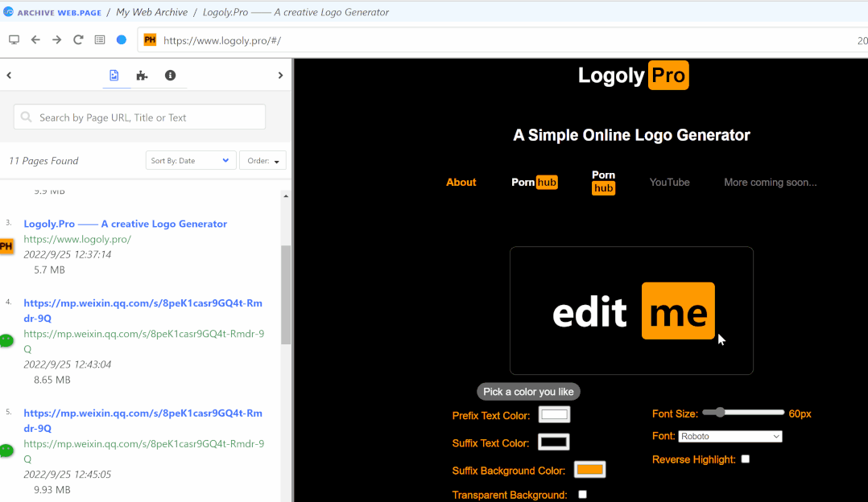This screenshot has height=502, width=868.
Task: Open the puzzle-piece resources tab
Action: (143, 76)
